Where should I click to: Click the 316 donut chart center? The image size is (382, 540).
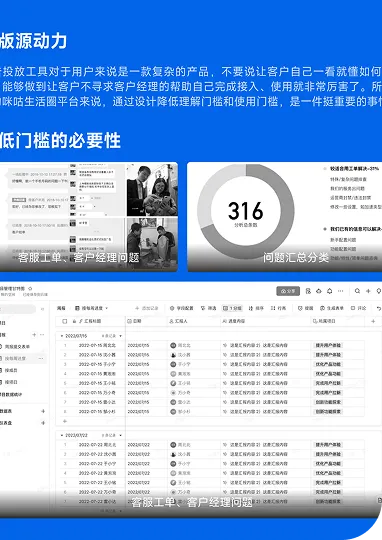coord(246,211)
